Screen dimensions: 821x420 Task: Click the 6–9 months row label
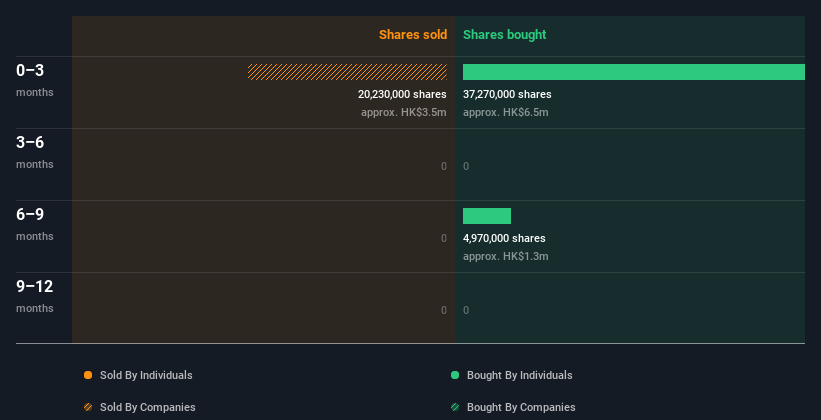coord(35,224)
